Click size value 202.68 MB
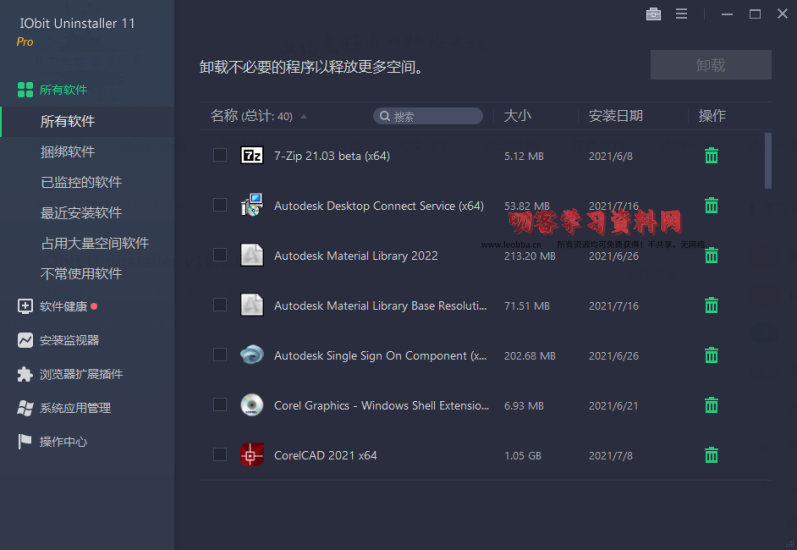 point(530,356)
